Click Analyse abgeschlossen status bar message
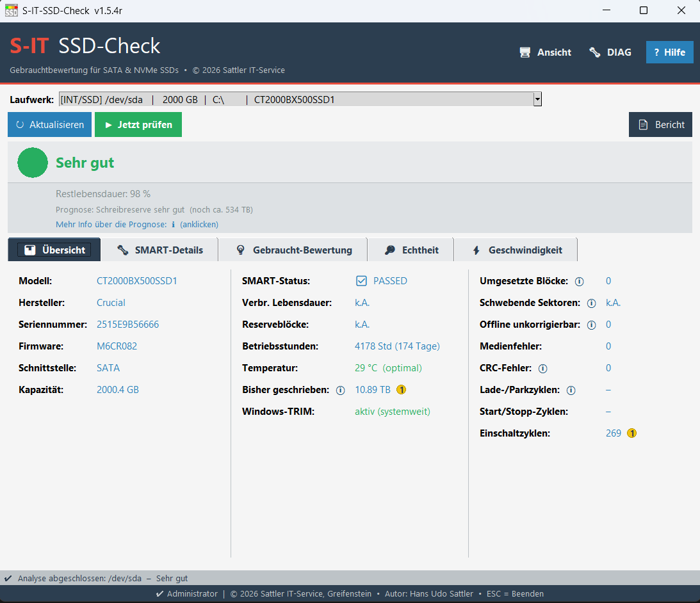Image resolution: width=700 pixels, height=603 pixels. (x=102, y=579)
